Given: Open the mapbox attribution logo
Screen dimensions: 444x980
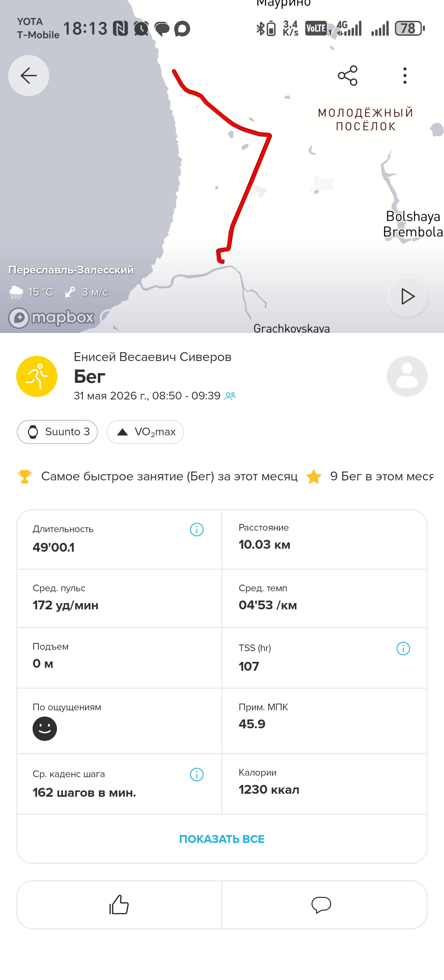Looking at the screenshot, I should pos(52,318).
